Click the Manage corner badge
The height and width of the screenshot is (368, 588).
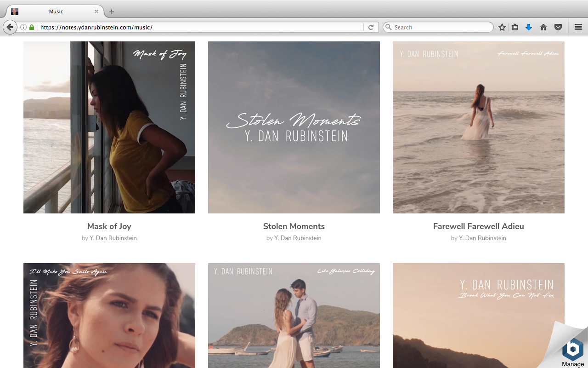[572, 353]
